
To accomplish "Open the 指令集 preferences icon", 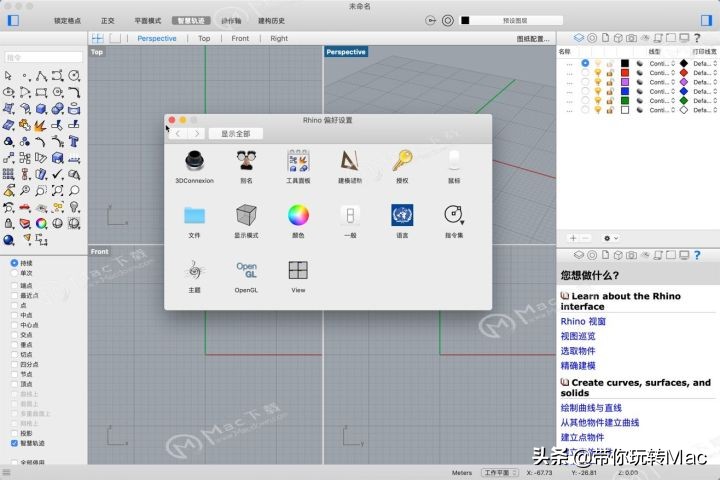I will click(454, 215).
